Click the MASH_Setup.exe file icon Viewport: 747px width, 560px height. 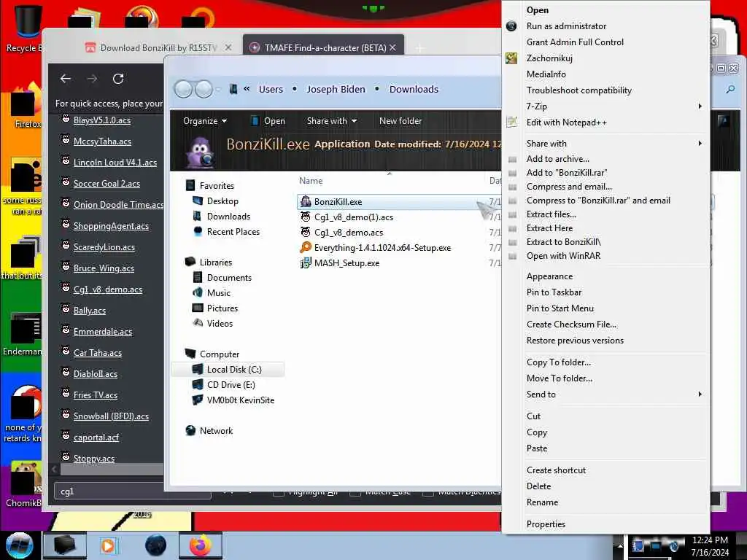point(306,262)
